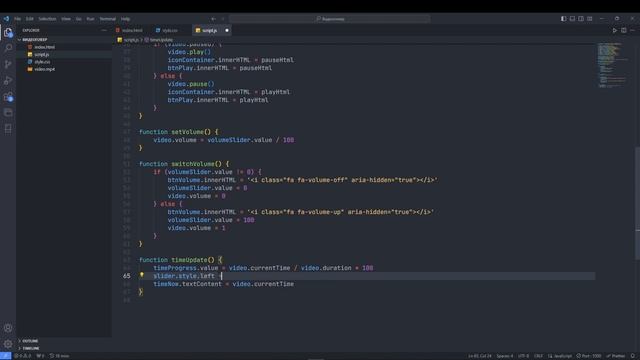Viewport: 640px width, 360px height.
Task: Open the Explorer panel More Actions ellipsis
Action: [104, 30]
